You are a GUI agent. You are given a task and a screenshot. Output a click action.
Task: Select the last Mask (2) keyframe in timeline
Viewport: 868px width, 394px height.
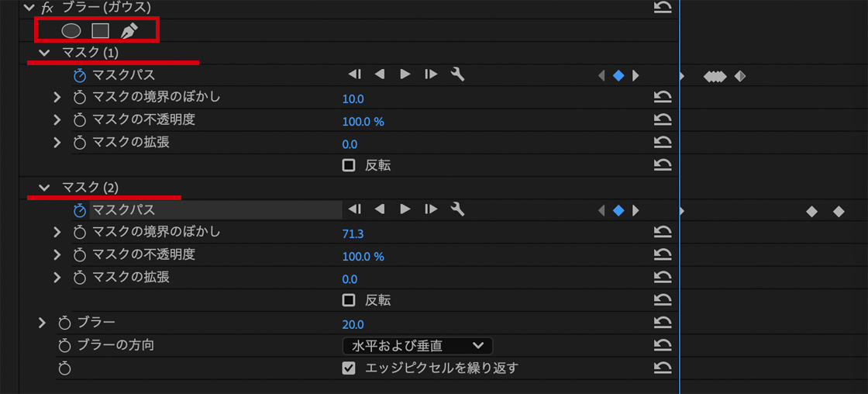(839, 211)
